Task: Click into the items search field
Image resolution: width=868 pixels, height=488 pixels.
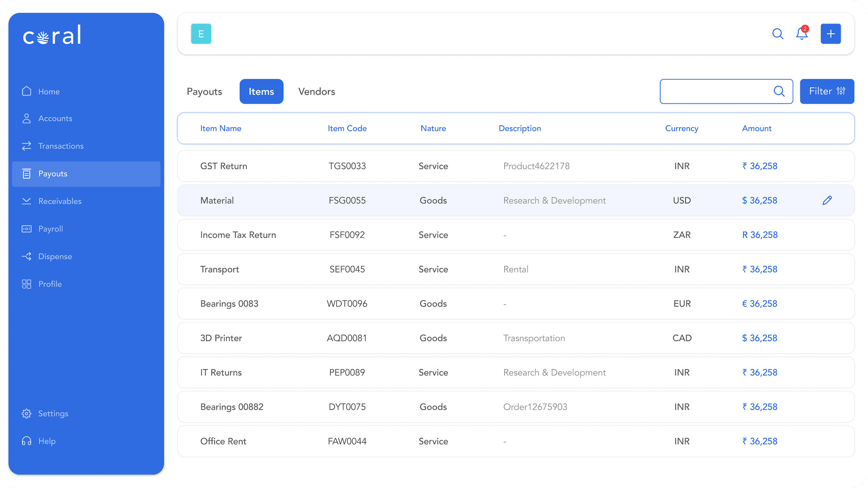Action: [x=714, y=91]
